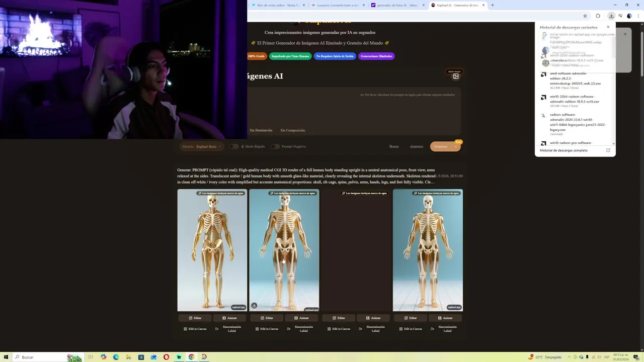Click Edit in Canvas under the fourth image
Image resolution: width=644 pixels, height=362 pixels.
click(411, 329)
